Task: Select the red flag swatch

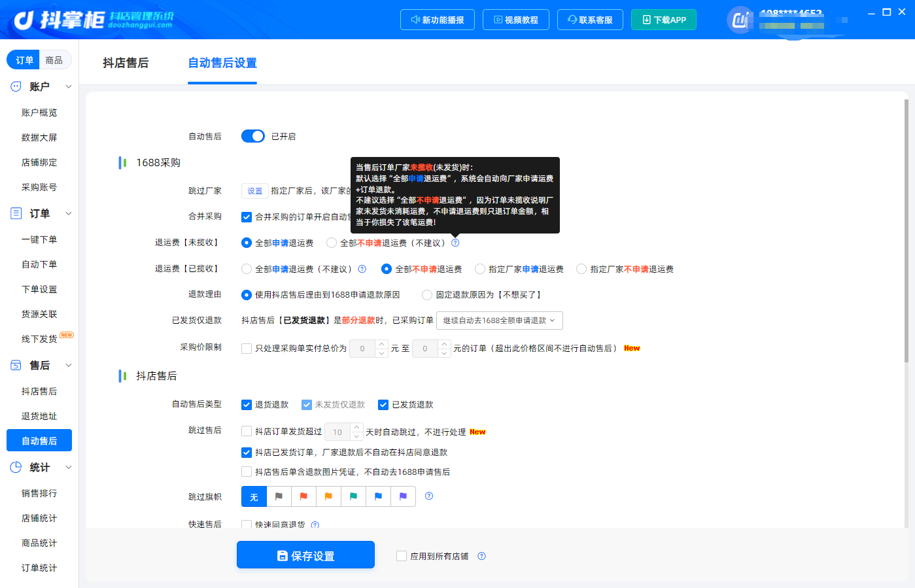Action: [x=303, y=496]
